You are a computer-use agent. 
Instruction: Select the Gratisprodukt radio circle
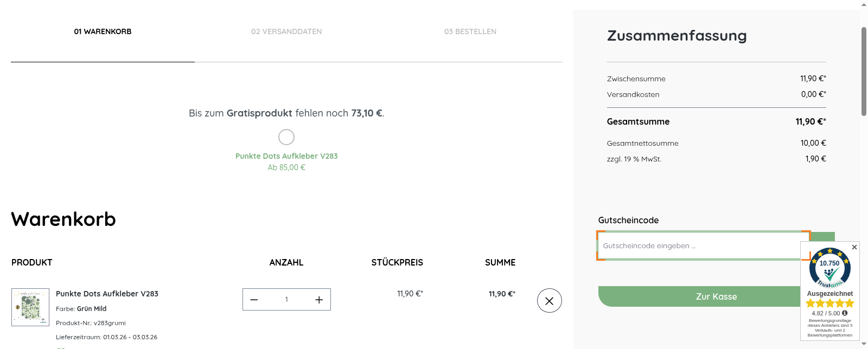(x=286, y=137)
